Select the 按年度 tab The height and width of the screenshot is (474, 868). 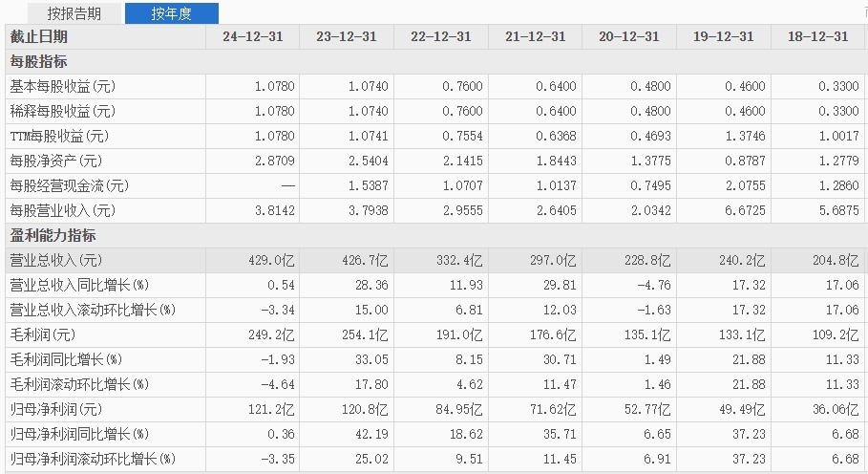(x=172, y=13)
